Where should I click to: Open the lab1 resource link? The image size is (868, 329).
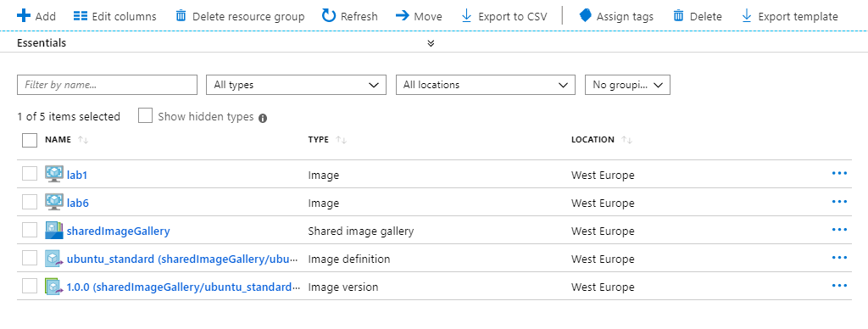(x=77, y=175)
